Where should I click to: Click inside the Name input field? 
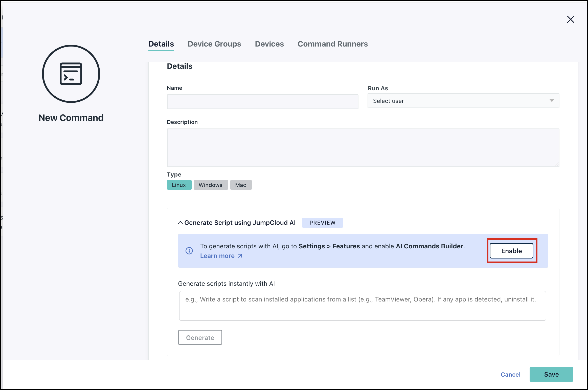(x=262, y=102)
